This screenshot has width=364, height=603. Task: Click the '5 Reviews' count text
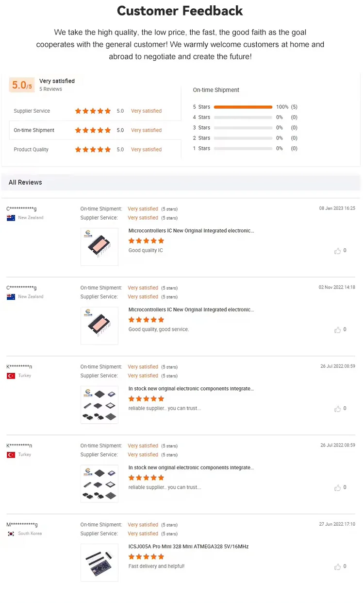point(50,89)
